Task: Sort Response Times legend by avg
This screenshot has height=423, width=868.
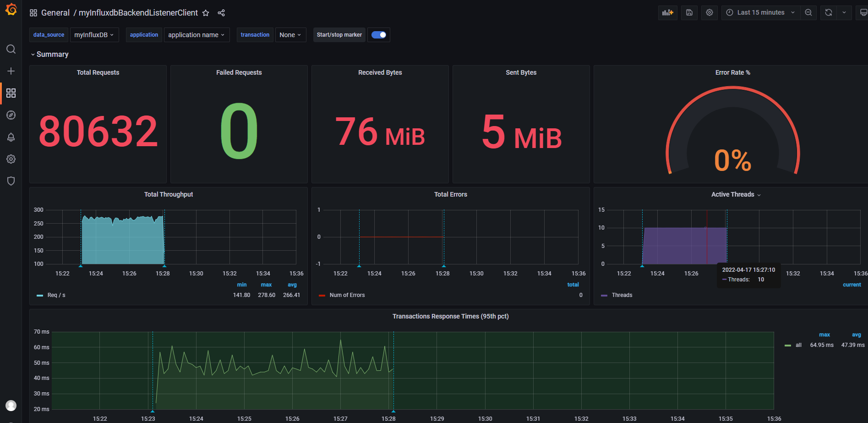Action: pos(857,335)
